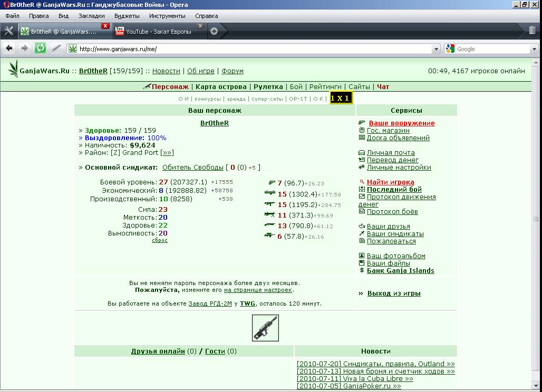Click the icon beside Перевод денег
Screen dimensions: 542x392
click(362, 160)
